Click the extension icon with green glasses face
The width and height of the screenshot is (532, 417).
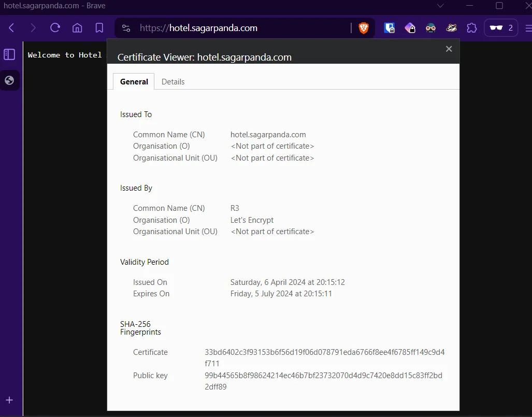tap(430, 28)
